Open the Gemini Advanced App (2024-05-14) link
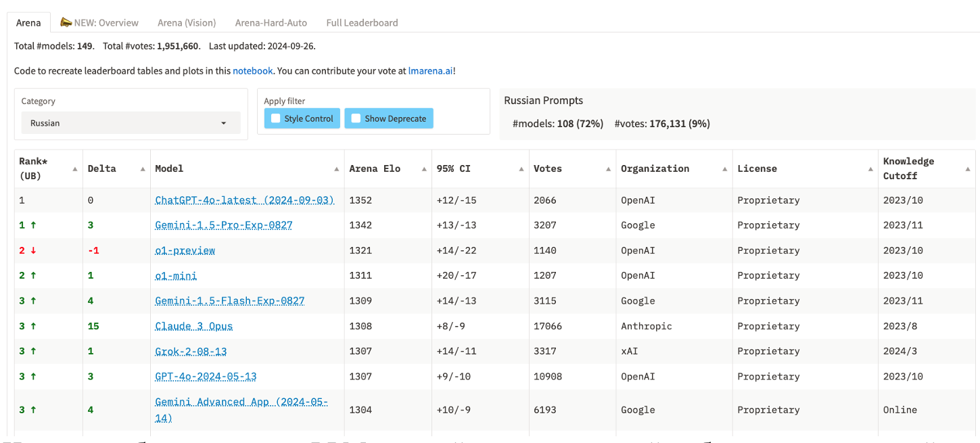Screen dimensions: 980x443 (x=241, y=410)
